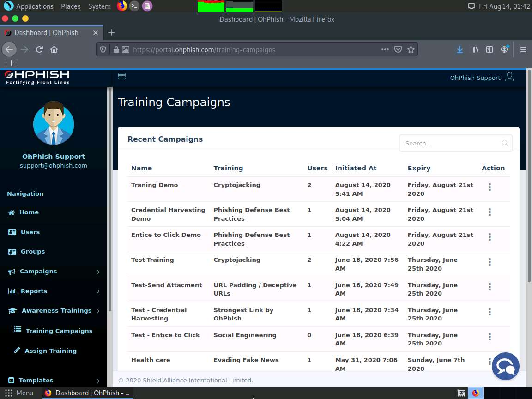Open page actions ellipsis in the address bar
This screenshot has width=532, height=399.
click(x=385, y=49)
